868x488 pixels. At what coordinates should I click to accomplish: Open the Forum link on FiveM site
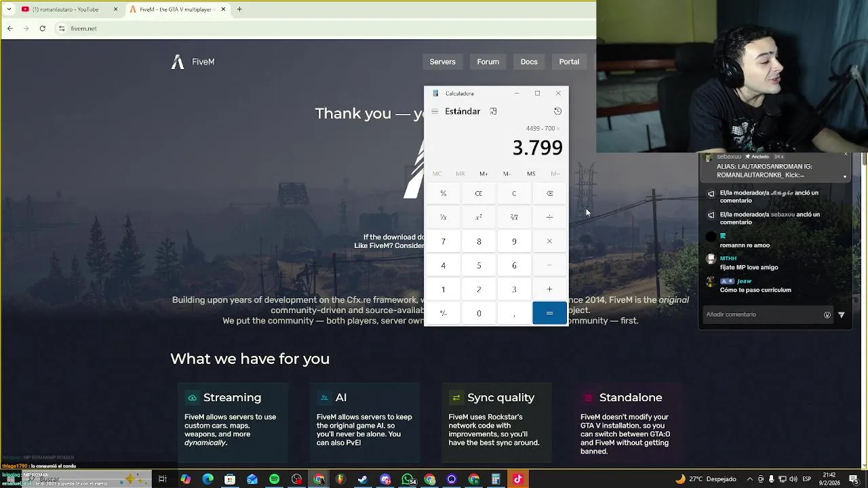point(488,62)
